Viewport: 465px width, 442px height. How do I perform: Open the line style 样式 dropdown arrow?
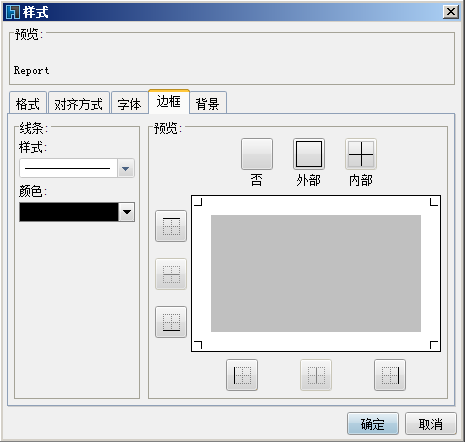(x=126, y=168)
